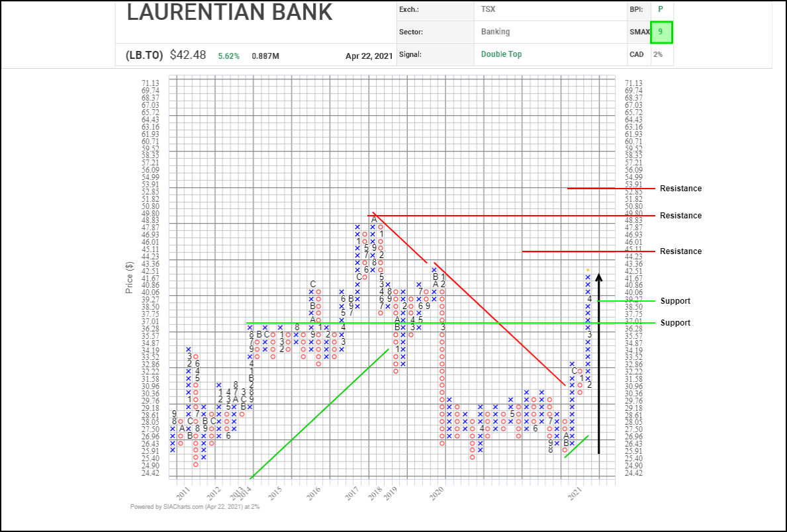Click the Support label at 37.01 level
Screen dimensions: 787x532
click(x=675, y=323)
